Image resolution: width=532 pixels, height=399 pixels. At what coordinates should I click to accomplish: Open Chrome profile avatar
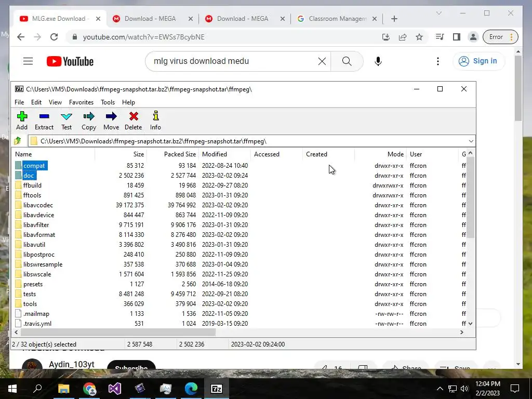pyautogui.click(x=473, y=37)
